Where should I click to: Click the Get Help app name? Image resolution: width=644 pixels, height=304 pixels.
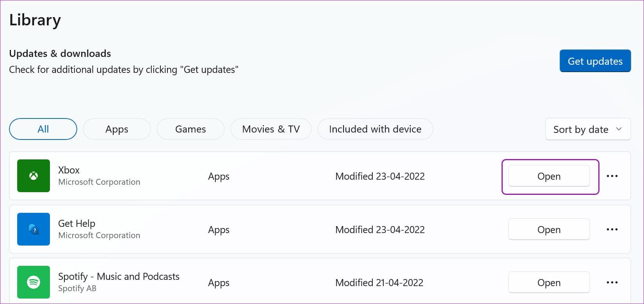(76, 223)
